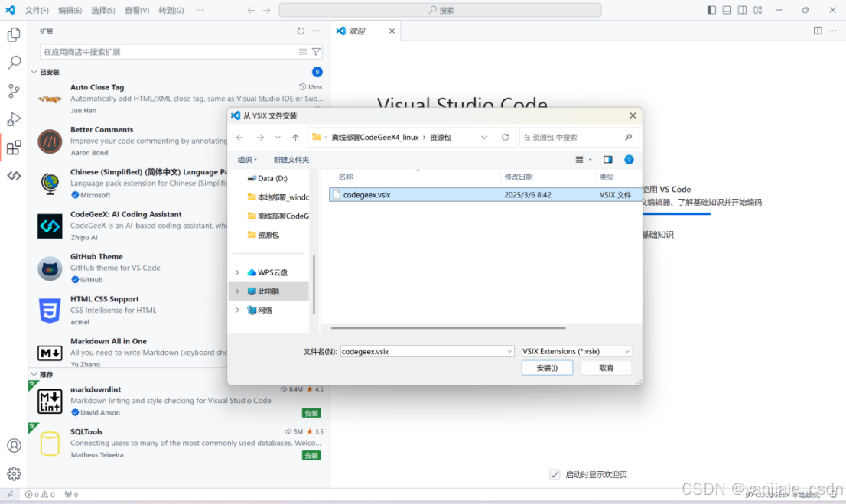Screen dimensions: 846x504
Task: Open the Run and Debug view
Action: click(14, 119)
